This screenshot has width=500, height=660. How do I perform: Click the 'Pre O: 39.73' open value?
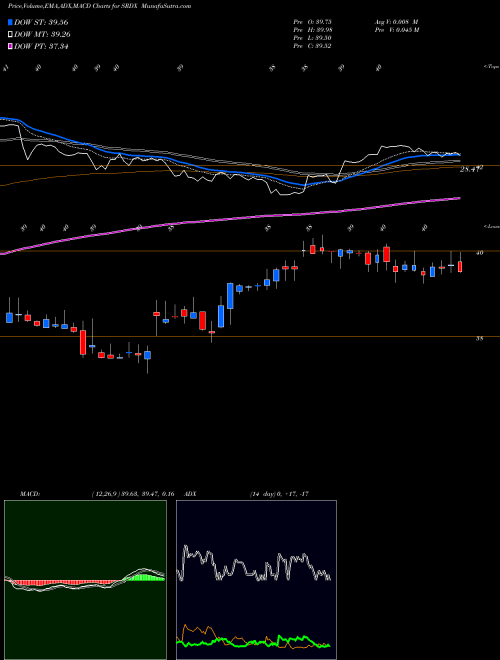(313, 21)
